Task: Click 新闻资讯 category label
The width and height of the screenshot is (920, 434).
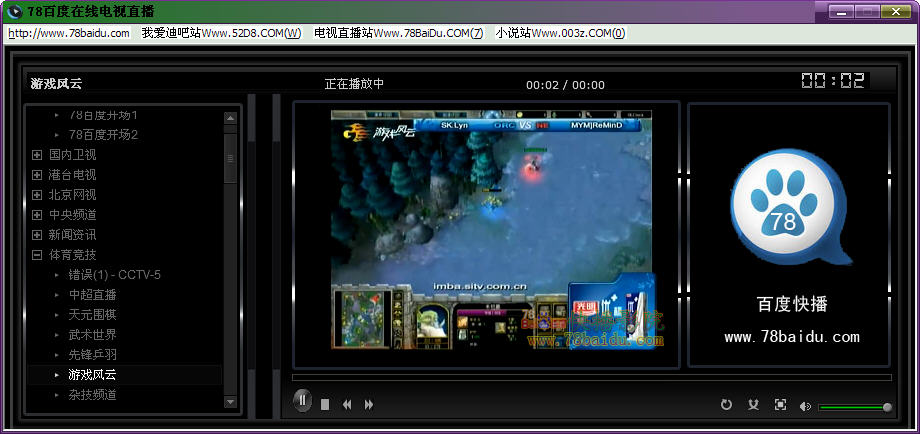Action: (x=73, y=235)
